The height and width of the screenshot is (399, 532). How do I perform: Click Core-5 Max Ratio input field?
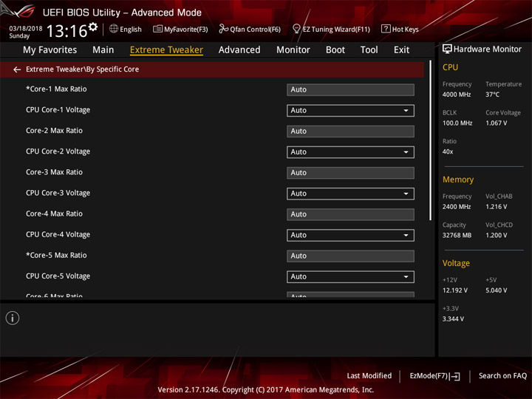pyautogui.click(x=350, y=256)
